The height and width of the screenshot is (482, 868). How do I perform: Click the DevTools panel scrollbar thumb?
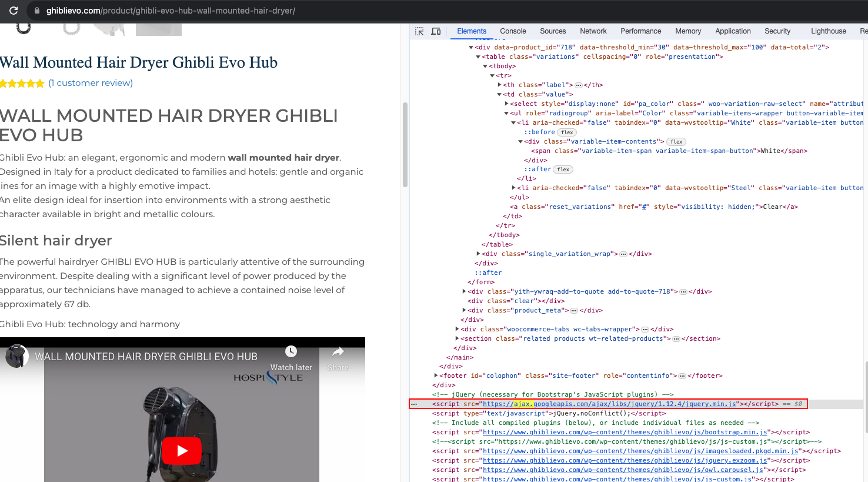tap(865, 397)
